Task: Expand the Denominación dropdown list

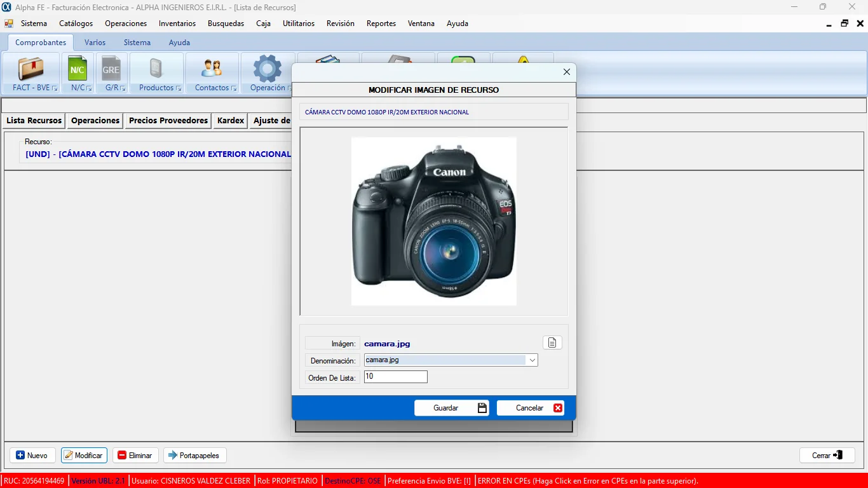Action: click(x=532, y=360)
